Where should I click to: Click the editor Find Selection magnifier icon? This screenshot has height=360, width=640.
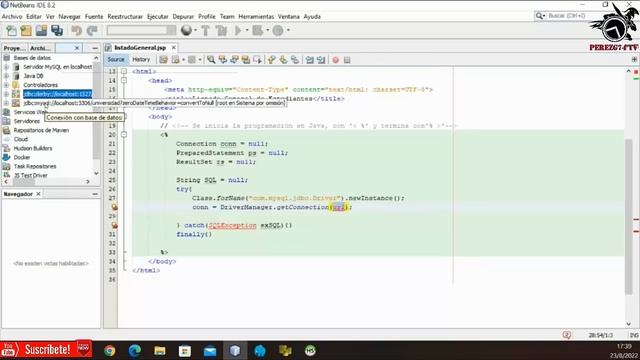click(x=211, y=60)
